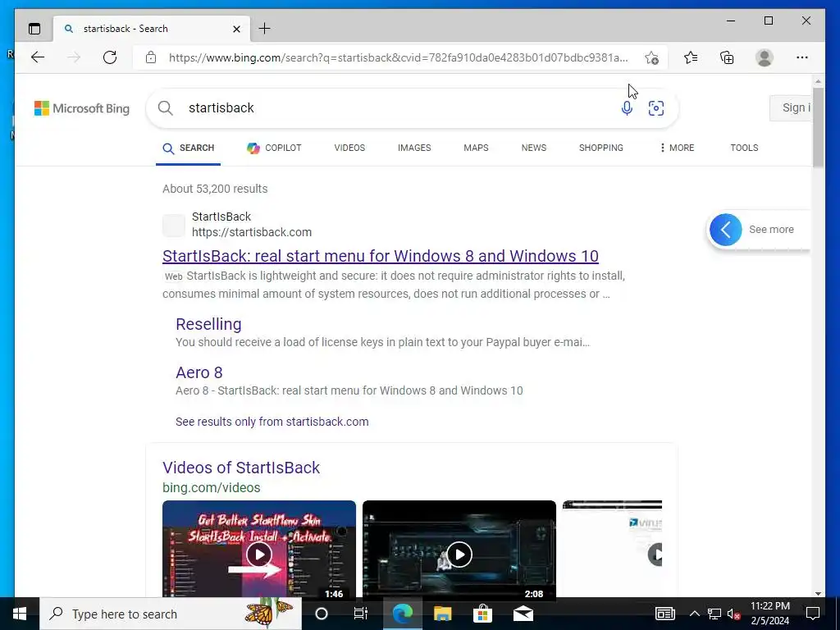
Task: Click the browser address bar URL
Action: (x=398, y=57)
